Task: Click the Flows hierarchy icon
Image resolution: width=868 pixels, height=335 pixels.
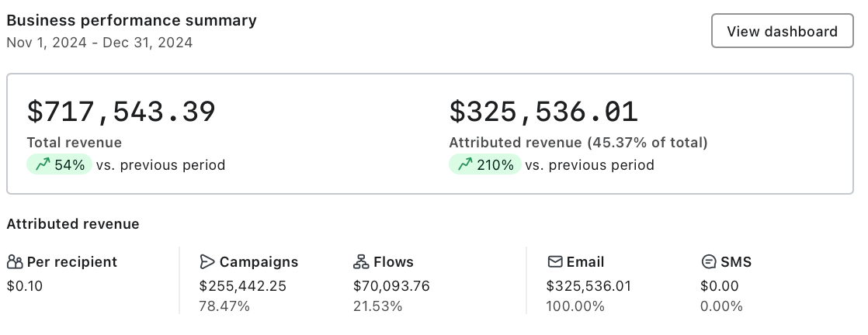Action: coord(361,262)
